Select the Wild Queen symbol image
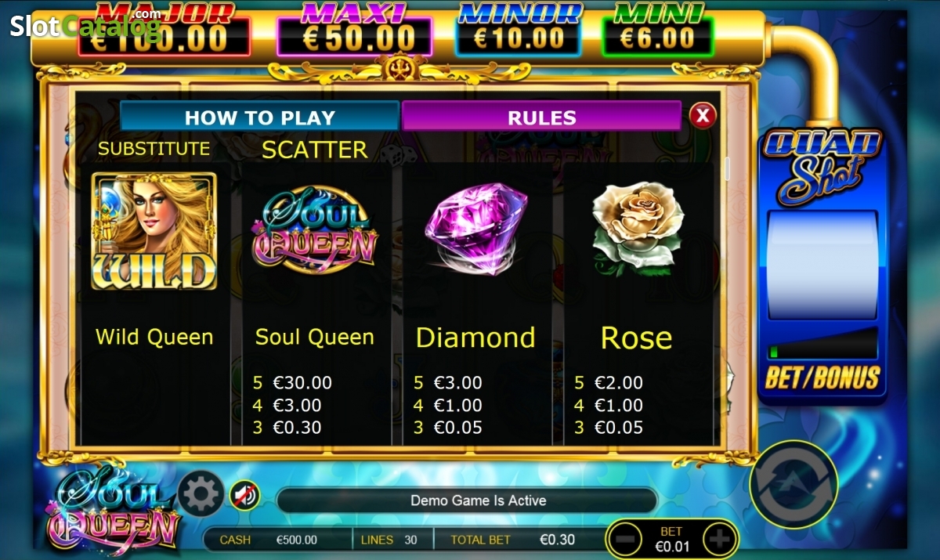The height and width of the screenshot is (560, 940). pos(154,231)
